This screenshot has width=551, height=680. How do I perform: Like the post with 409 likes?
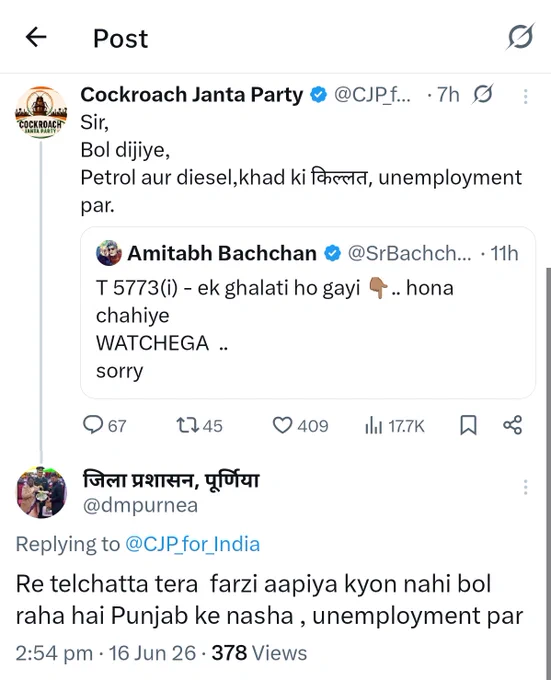[x=300, y=425]
